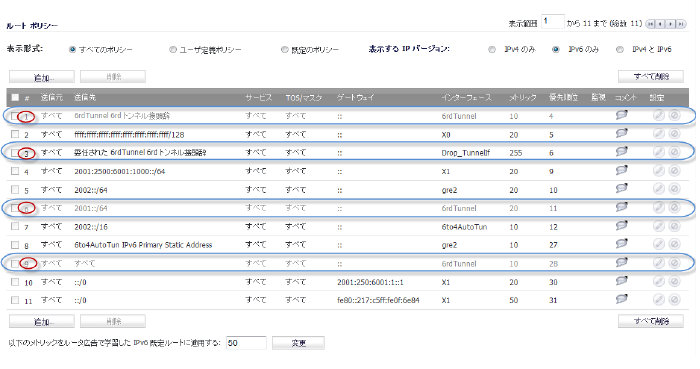Open comment bubble for route policy 2
700x369 pixels.
[x=622, y=133]
